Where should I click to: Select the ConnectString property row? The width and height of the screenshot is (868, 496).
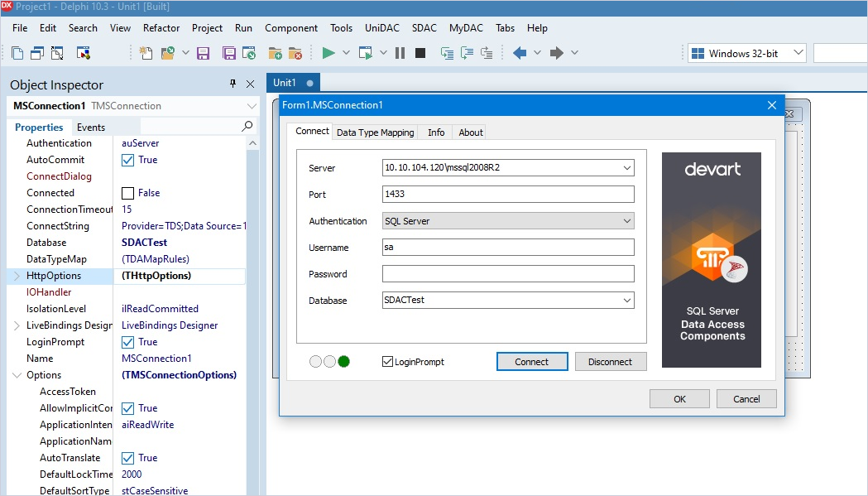[127, 226]
